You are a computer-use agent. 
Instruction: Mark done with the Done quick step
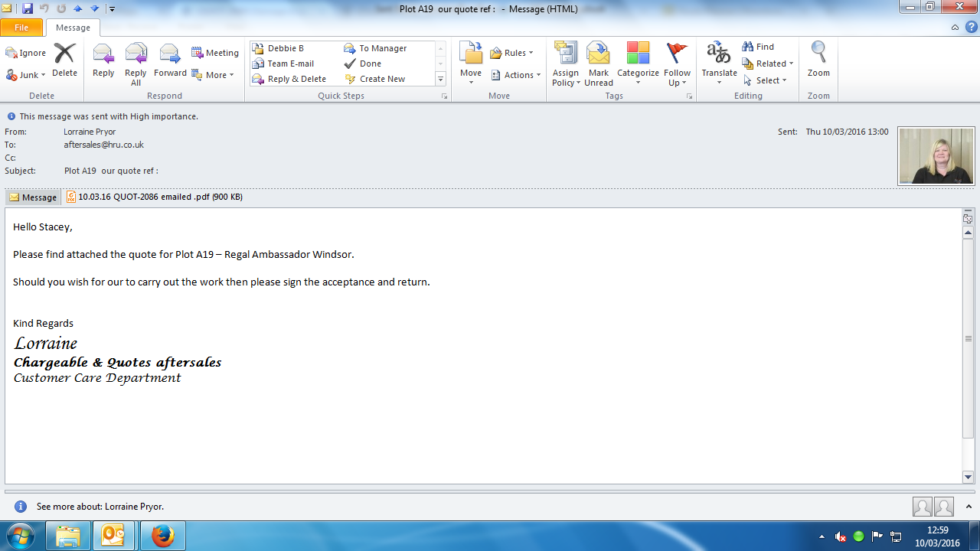tap(362, 64)
